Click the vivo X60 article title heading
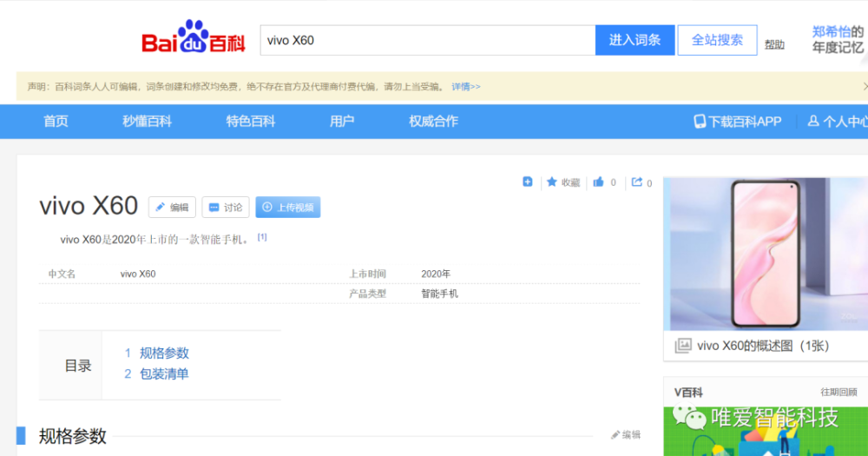This screenshot has width=868, height=456. pos(89,206)
